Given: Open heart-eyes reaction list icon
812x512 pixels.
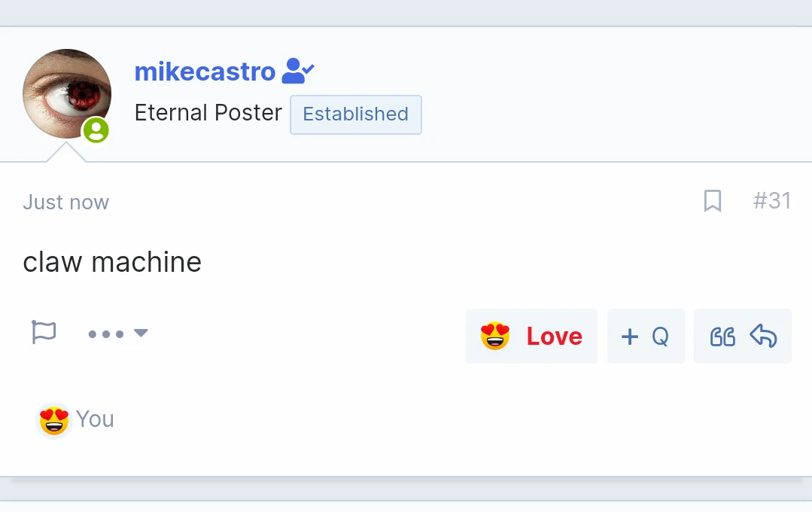Looking at the screenshot, I should click(54, 419).
